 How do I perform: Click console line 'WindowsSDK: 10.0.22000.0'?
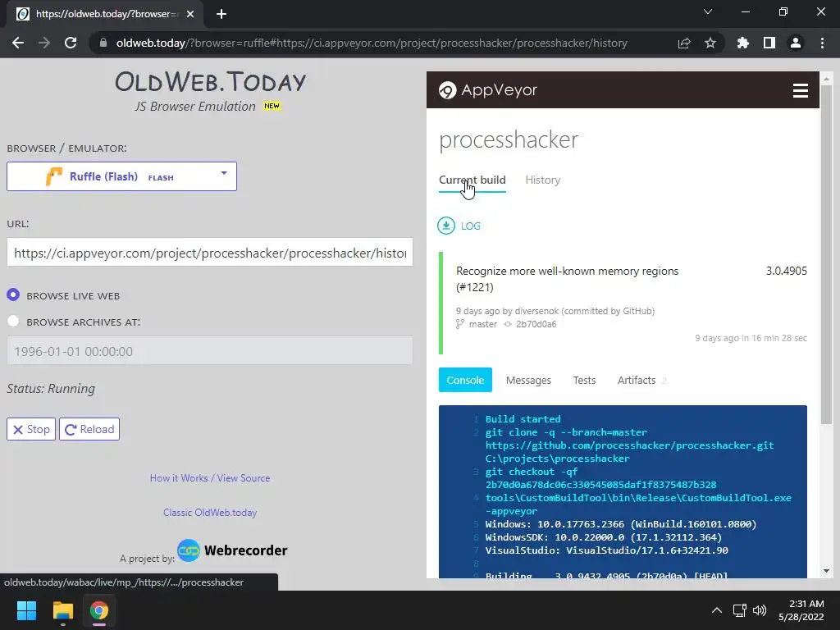point(603,536)
